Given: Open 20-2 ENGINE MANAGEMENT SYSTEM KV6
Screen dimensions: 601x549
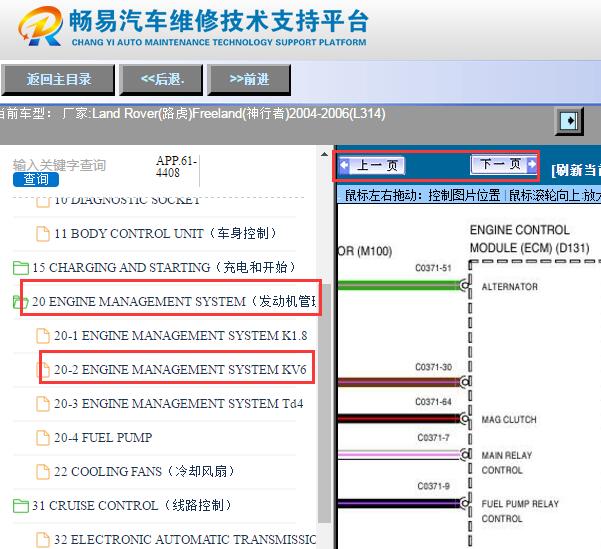Looking at the screenshot, I should (x=180, y=369).
